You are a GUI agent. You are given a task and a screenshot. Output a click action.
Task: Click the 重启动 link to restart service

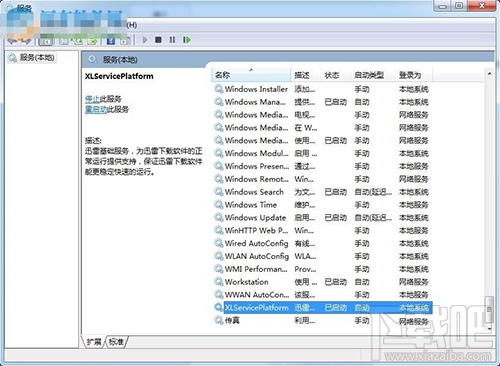click(x=96, y=109)
